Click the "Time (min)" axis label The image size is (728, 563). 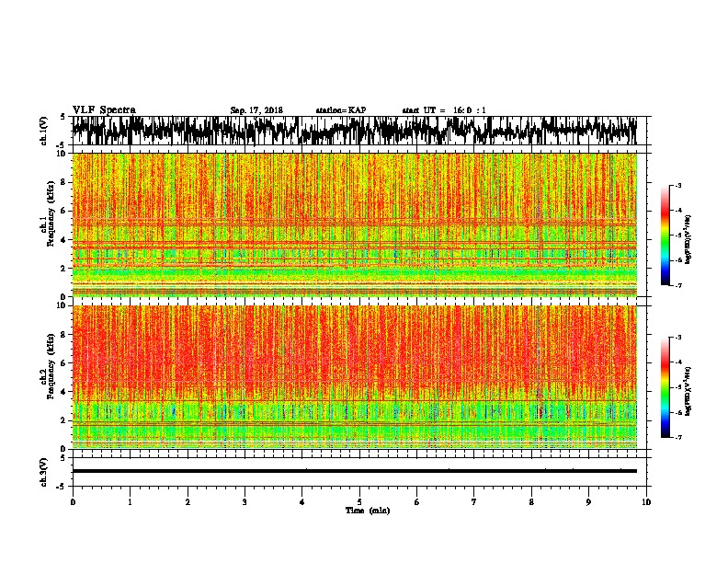tap(368, 511)
